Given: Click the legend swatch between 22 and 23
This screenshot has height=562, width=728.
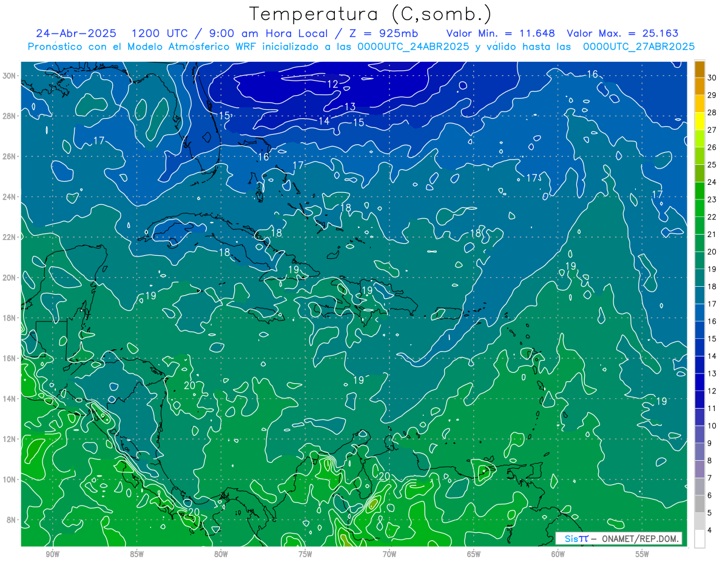Looking at the screenshot, I should click(x=699, y=209).
